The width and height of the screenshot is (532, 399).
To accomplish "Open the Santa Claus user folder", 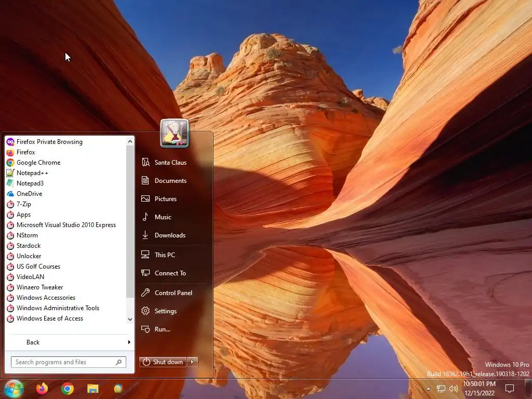I will (x=174, y=163).
